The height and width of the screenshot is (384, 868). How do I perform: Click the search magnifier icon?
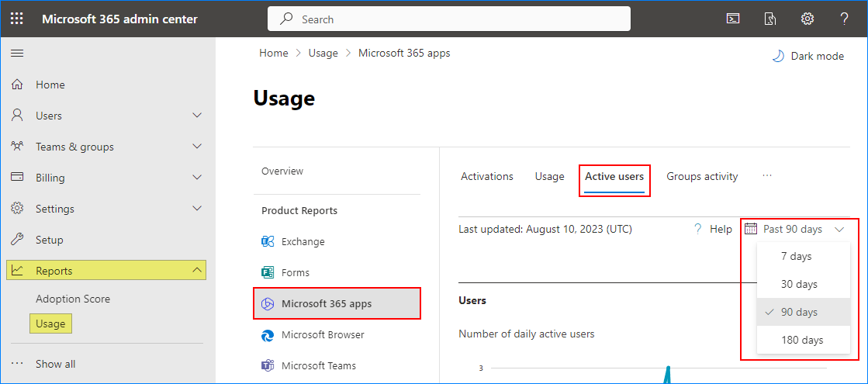click(x=285, y=19)
